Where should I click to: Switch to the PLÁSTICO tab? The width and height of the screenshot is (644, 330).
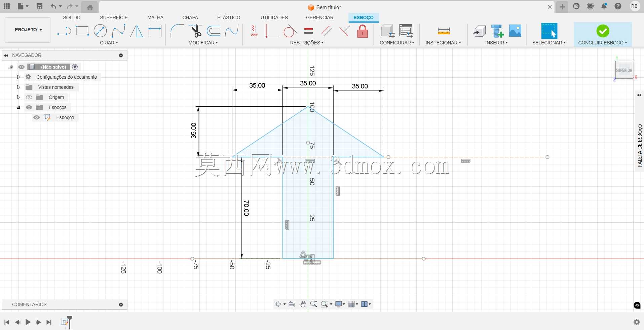point(229,17)
